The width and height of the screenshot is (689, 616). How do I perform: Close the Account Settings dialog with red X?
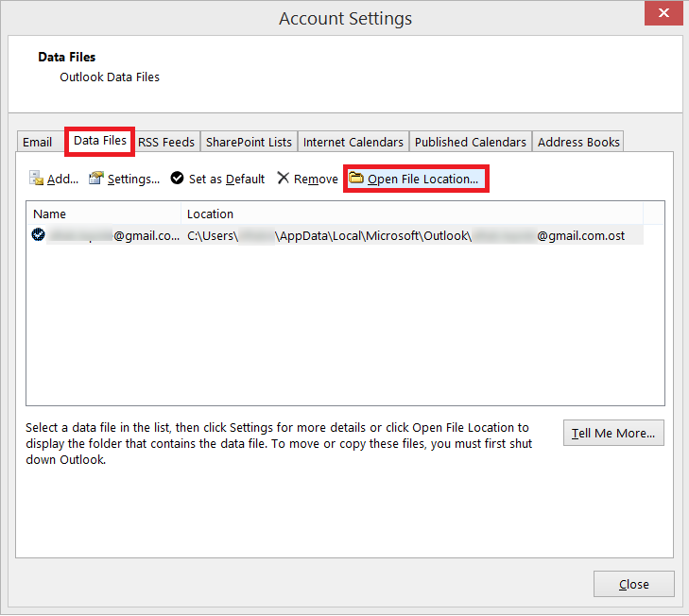click(663, 13)
